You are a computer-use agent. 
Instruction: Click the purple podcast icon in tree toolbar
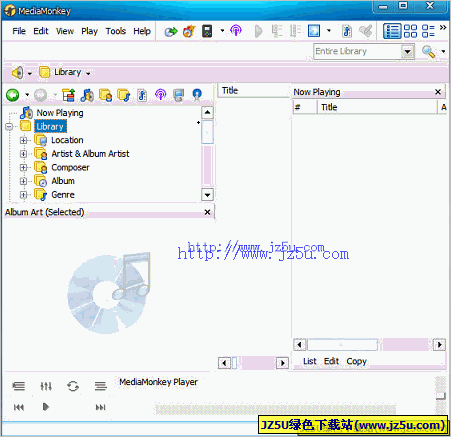(160, 95)
